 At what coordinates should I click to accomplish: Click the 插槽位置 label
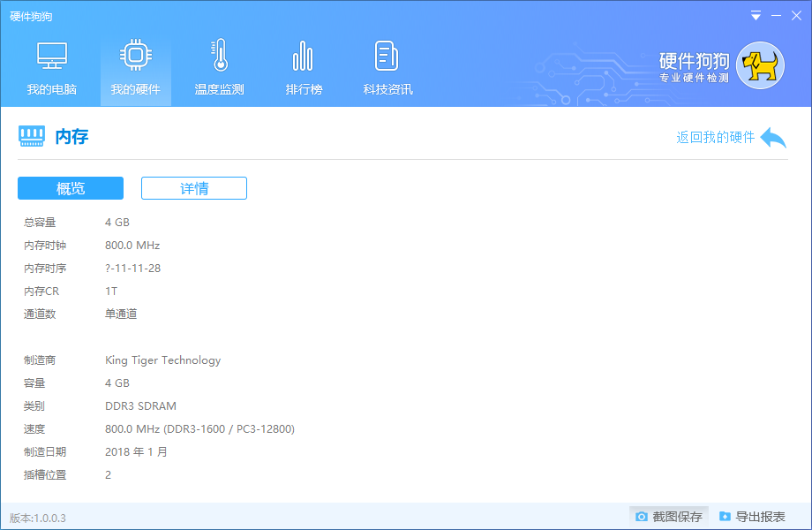tap(45, 474)
